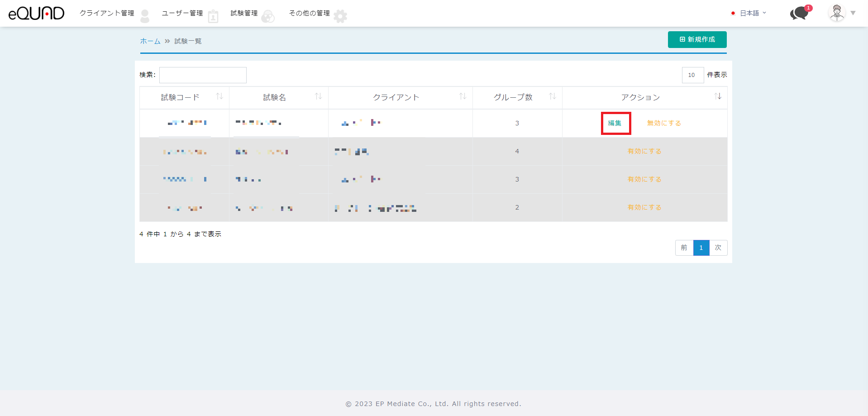Sort by グループ数 column arrows

552,96
